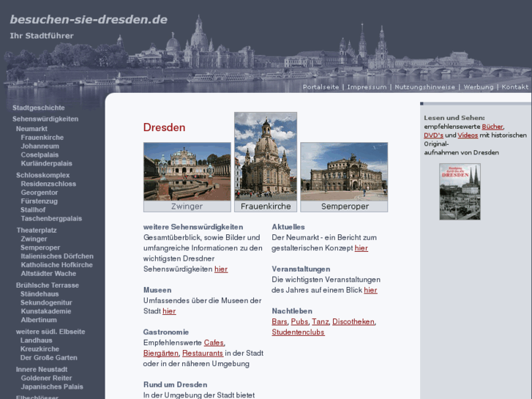This screenshot has width=532, height=399.
Task: Open the Cafes link under Gastronomie
Action: 214,343
